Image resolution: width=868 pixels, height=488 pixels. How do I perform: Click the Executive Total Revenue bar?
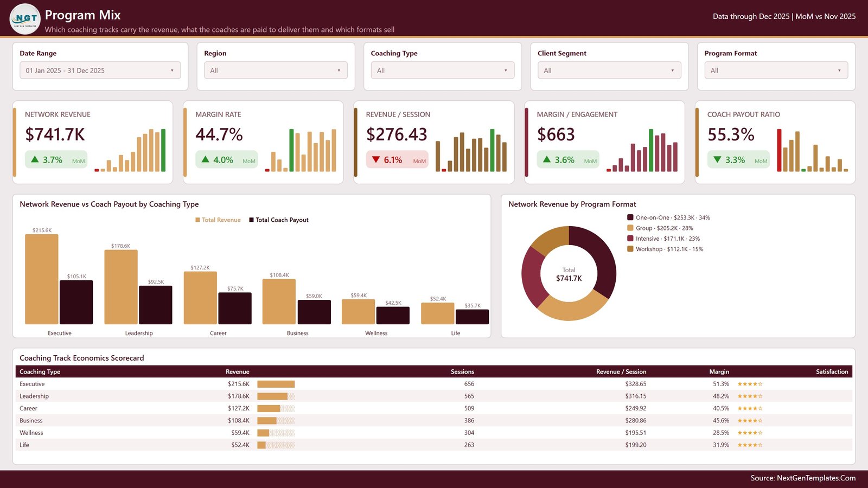42,279
